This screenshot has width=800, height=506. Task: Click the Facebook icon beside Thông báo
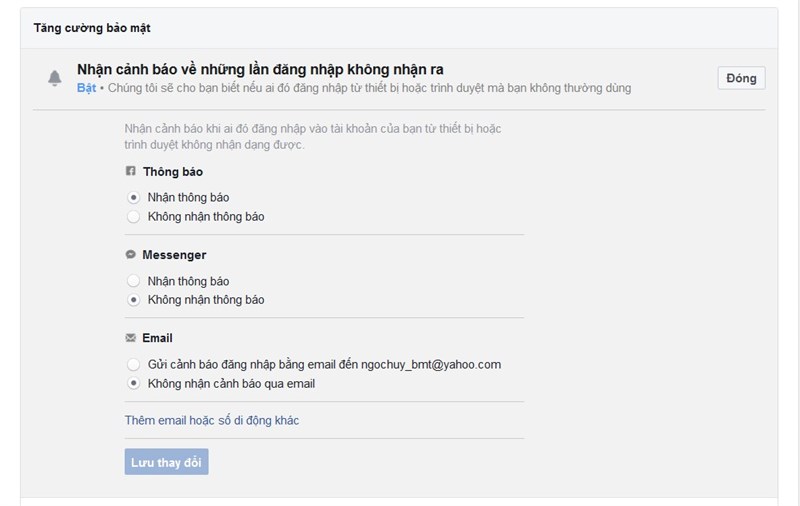131,171
